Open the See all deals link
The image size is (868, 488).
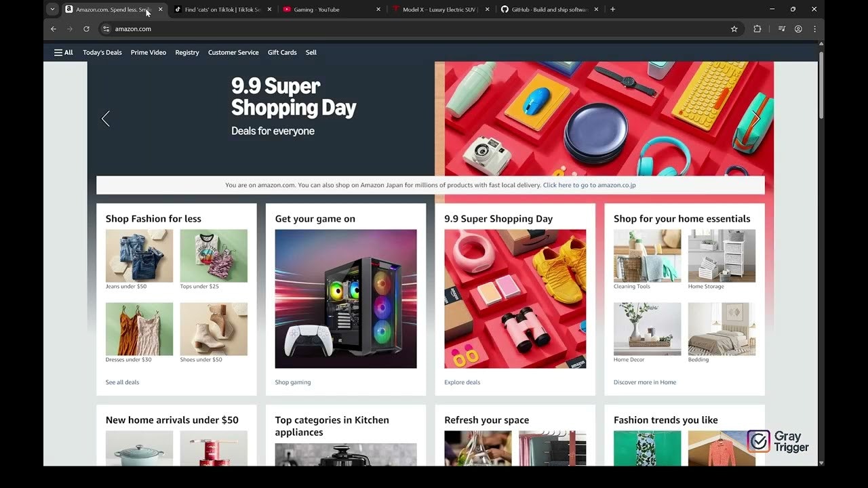(122, 382)
